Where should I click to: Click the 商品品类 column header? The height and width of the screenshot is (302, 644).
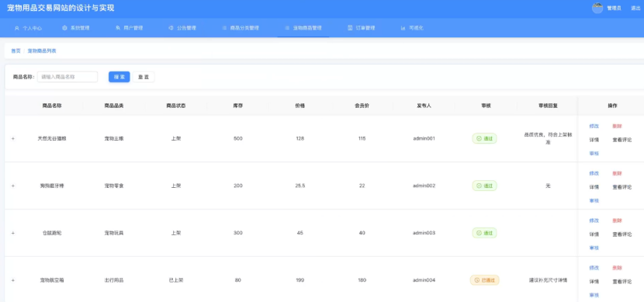coord(114,106)
